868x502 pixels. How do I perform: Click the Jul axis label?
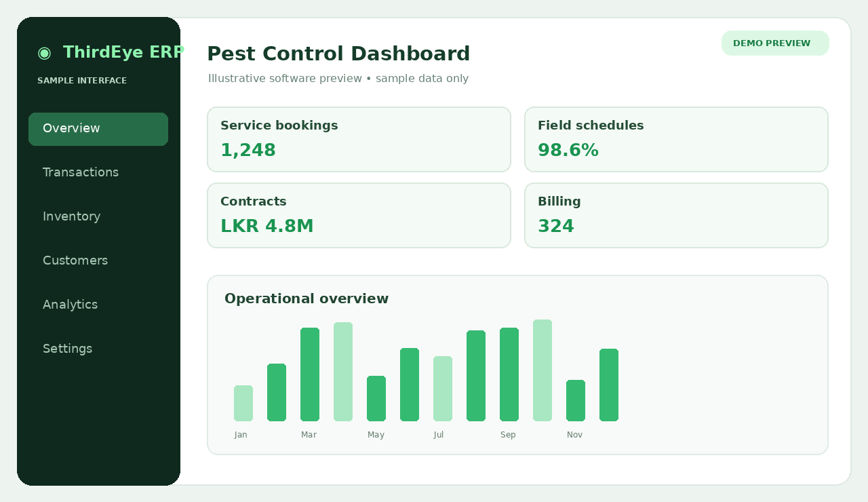439,435
